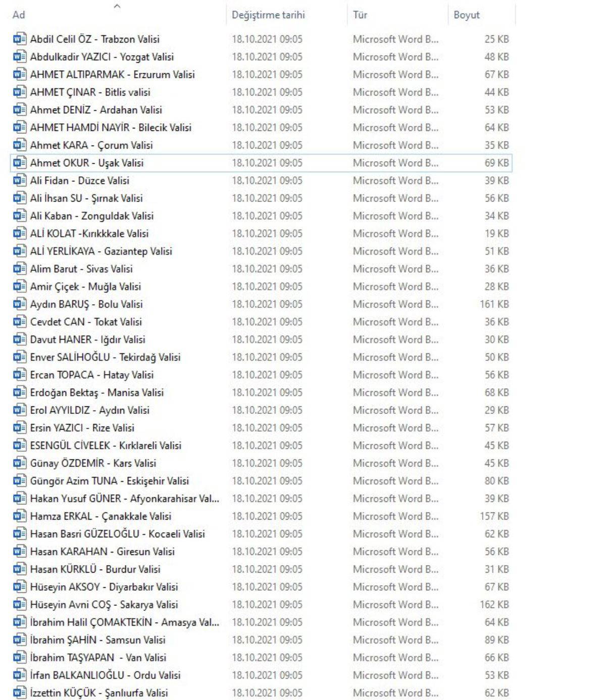Click Word icon beside Abdil Celil ÖZ file
Viewport: 606px width, 700px height.
click(x=20, y=39)
